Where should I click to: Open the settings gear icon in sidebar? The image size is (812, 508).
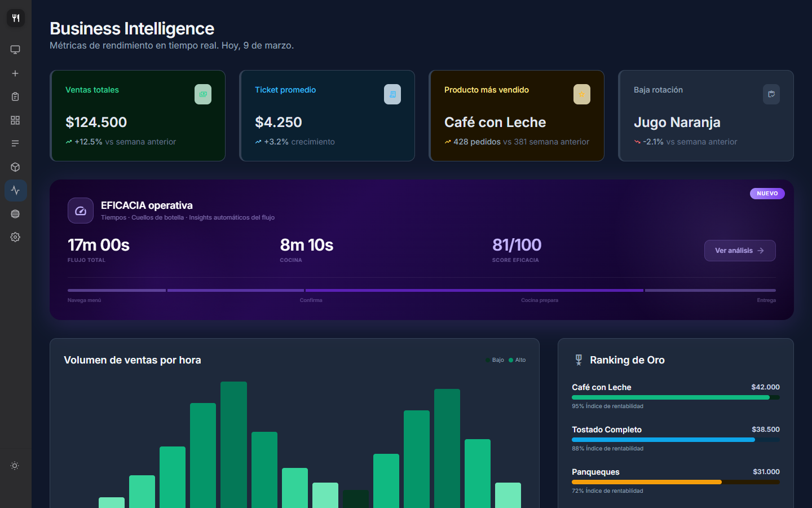15,237
